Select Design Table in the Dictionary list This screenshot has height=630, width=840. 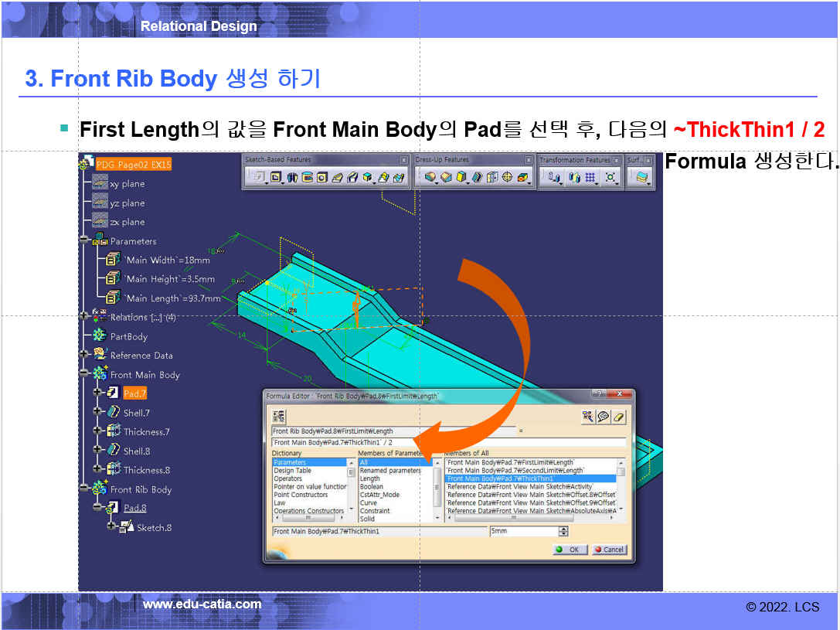tap(292, 471)
